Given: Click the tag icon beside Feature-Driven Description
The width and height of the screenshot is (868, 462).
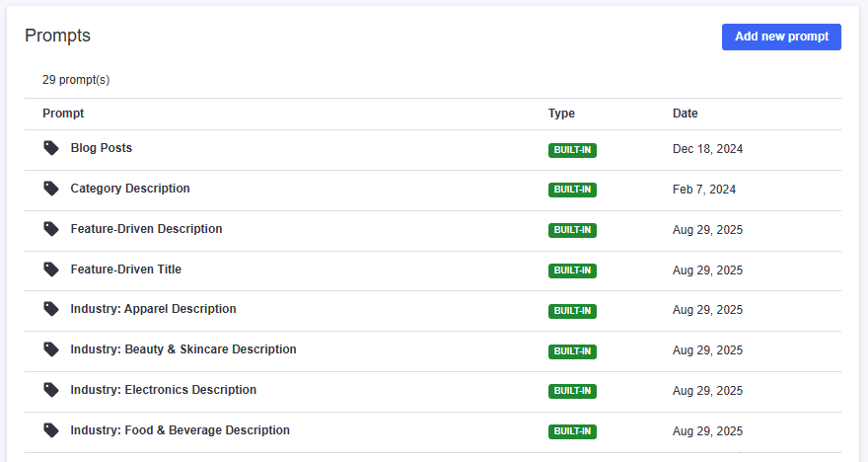Looking at the screenshot, I should coord(51,229).
